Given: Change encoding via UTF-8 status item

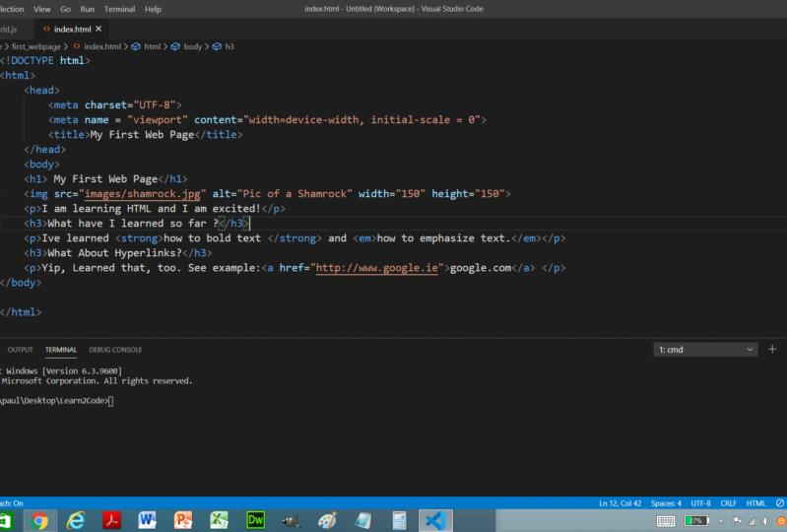Looking at the screenshot, I should [x=700, y=502].
